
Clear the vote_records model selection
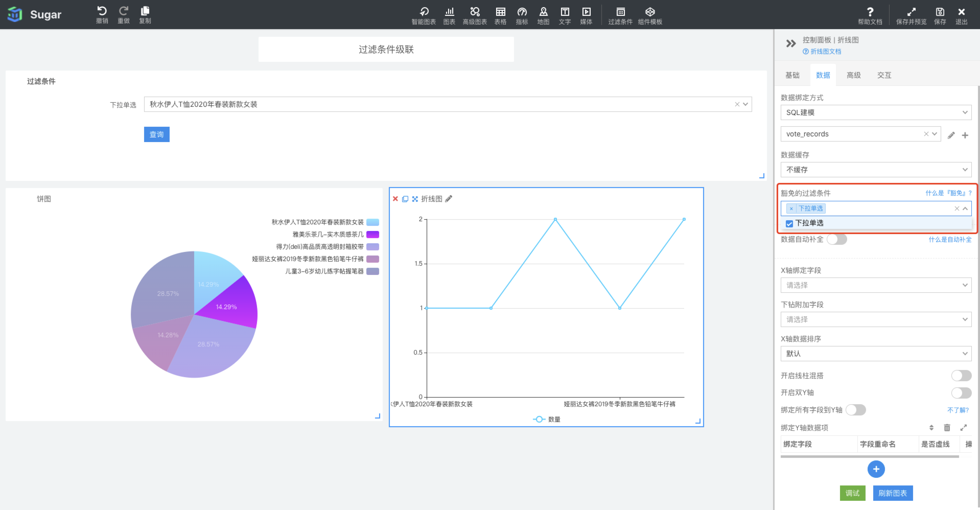926,134
